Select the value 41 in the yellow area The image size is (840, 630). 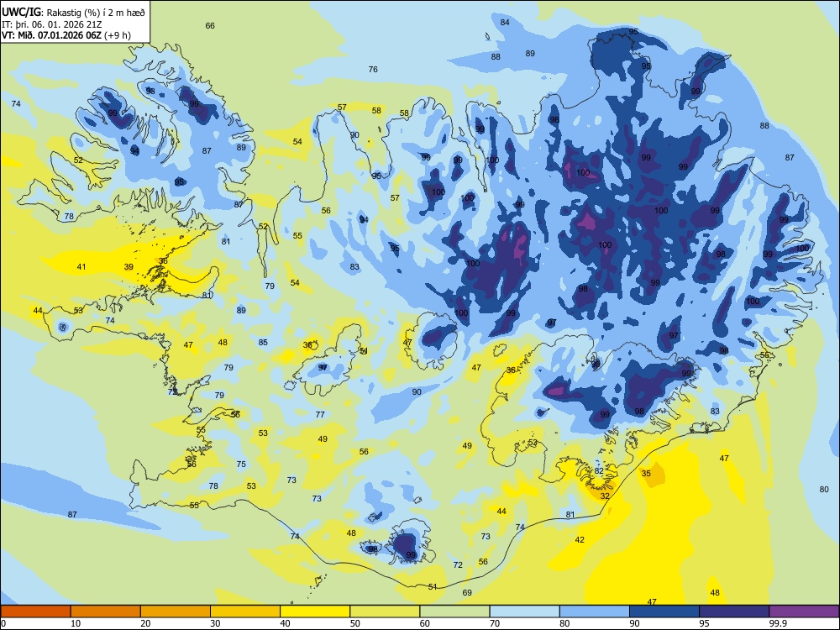(x=81, y=266)
